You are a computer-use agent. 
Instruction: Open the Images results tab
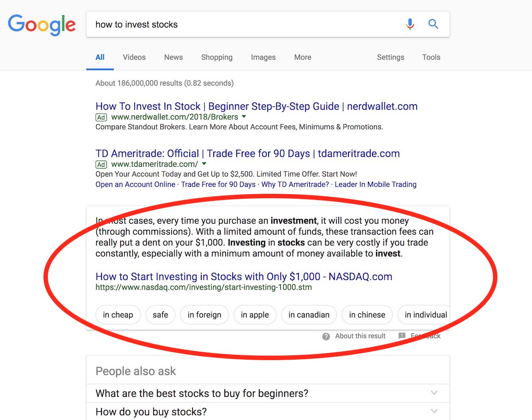click(263, 57)
